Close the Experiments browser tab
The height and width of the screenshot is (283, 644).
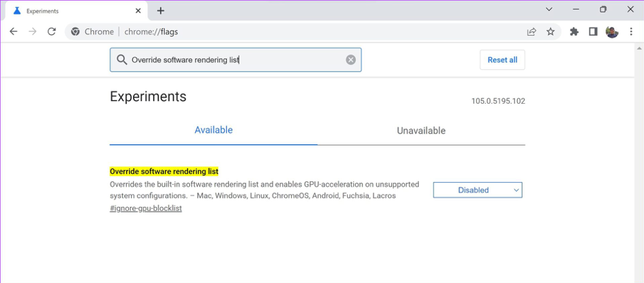coord(138,11)
